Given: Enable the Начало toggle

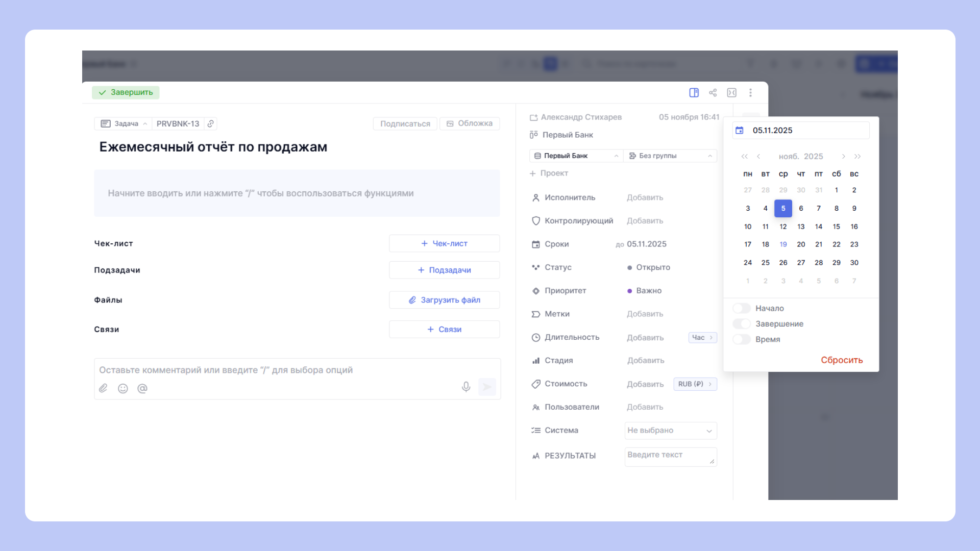Looking at the screenshot, I should (x=741, y=308).
